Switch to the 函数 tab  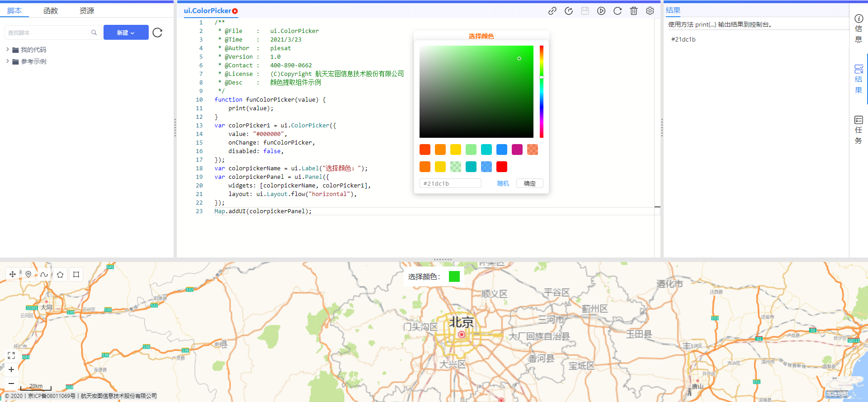coord(51,10)
